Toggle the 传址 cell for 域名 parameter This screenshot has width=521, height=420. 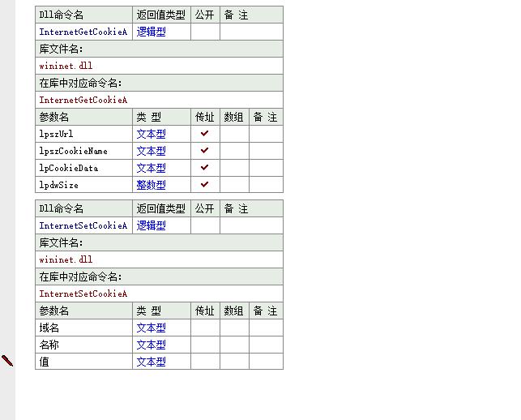[x=205, y=328]
